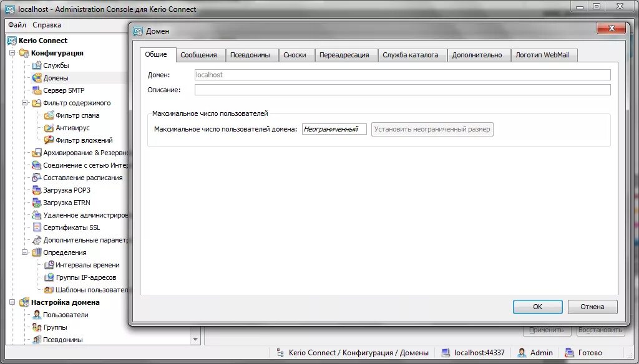The height and width of the screenshot is (364, 639).
Task: Click the Фильтр содержимого folder icon
Action: click(x=37, y=103)
